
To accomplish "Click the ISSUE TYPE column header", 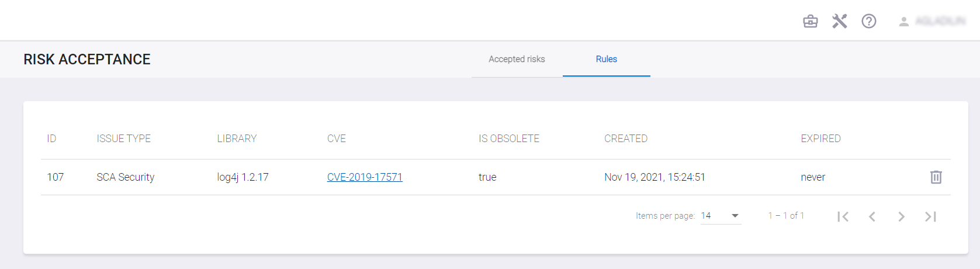I will pos(123,139).
